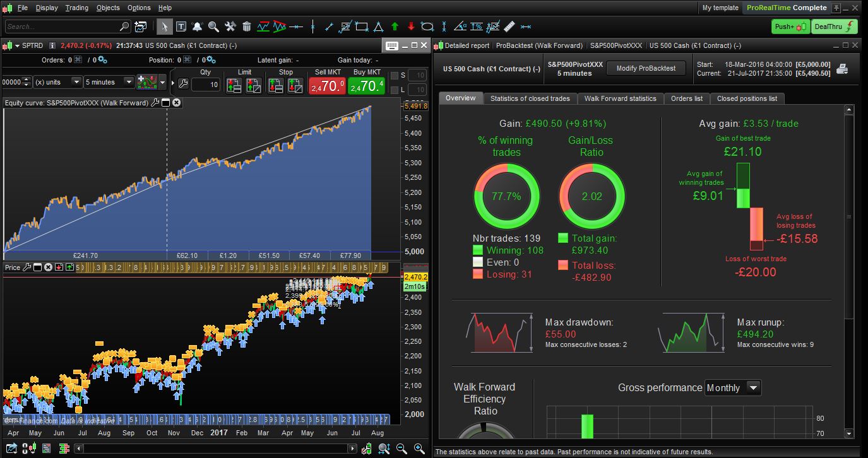Click the printer icon in detailed report
The width and height of the screenshot is (868, 458).
pyautogui.click(x=842, y=69)
